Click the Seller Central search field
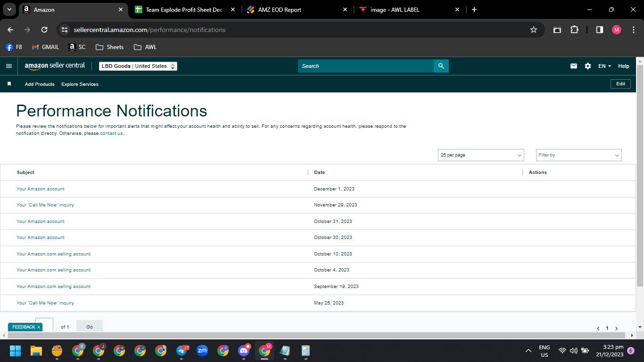Screen dimensions: 644x362 click(x=366, y=66)
